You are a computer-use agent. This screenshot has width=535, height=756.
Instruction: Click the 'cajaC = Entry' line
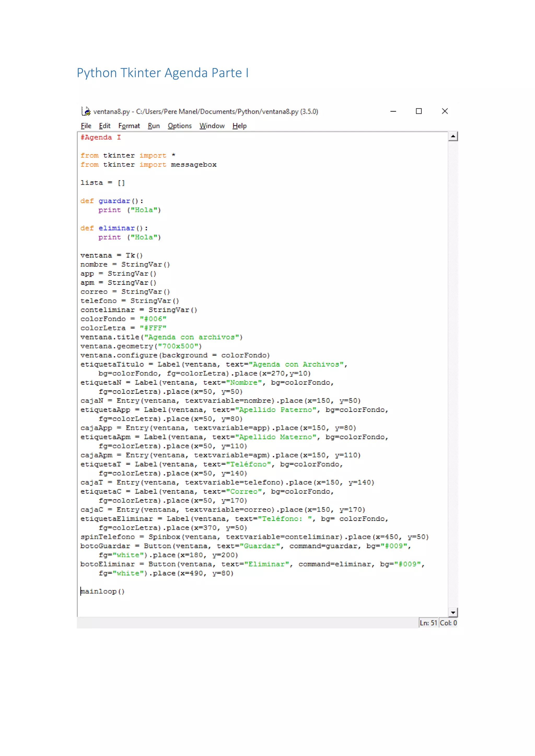point(223,510)
